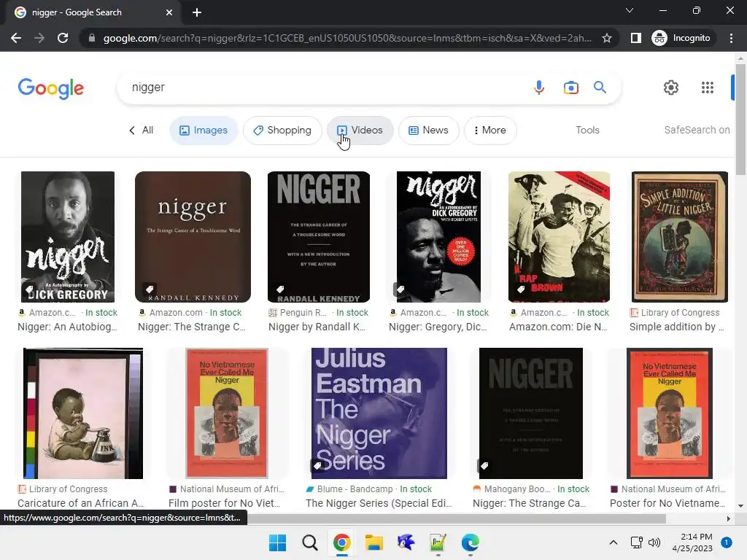The image size is (747, 560).
Task: Click 'Blume - Bandcamp' source link
Action: click(349, 489)
